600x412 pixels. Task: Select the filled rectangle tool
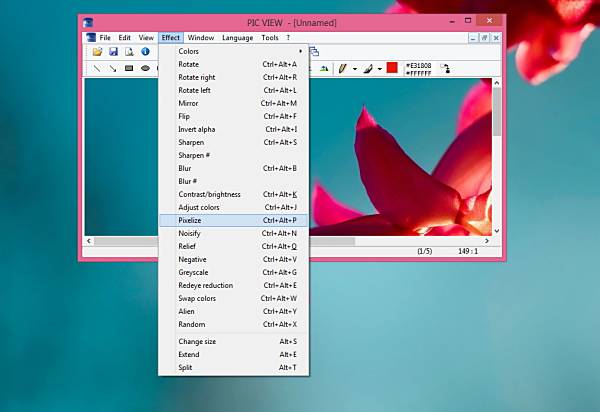pyautogui.click(x=129, y=68)
